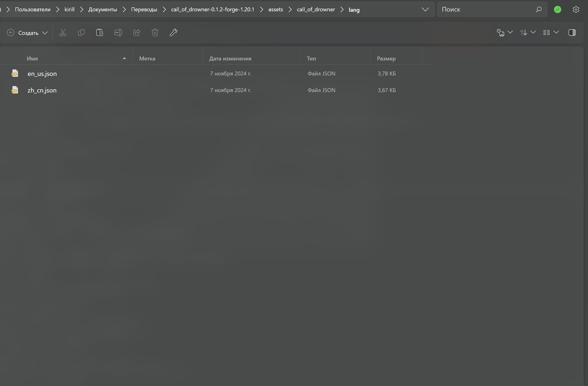The width and height of the screenshot is (588, 386).
Task: Go to call_of_drowner breadcrumb folder
Action: (316, 9)
